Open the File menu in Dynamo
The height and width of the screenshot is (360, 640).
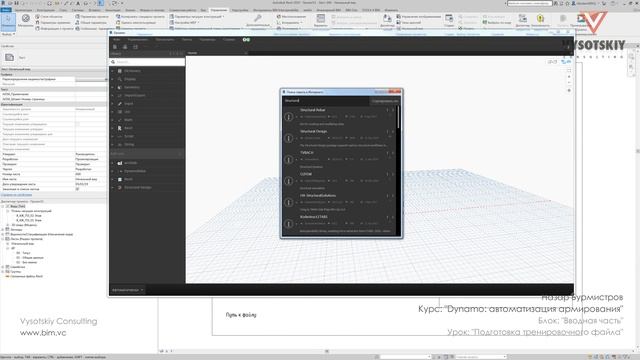coord(117,40)
